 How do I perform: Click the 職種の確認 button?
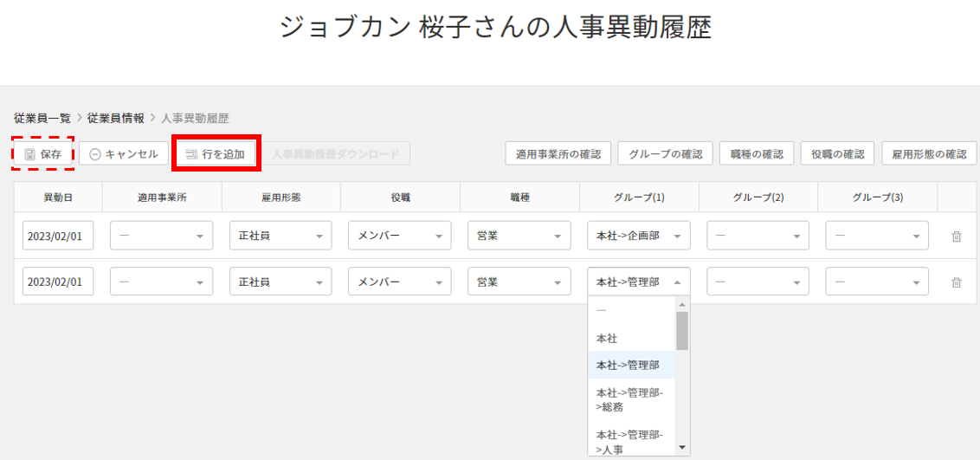(757, 153)
